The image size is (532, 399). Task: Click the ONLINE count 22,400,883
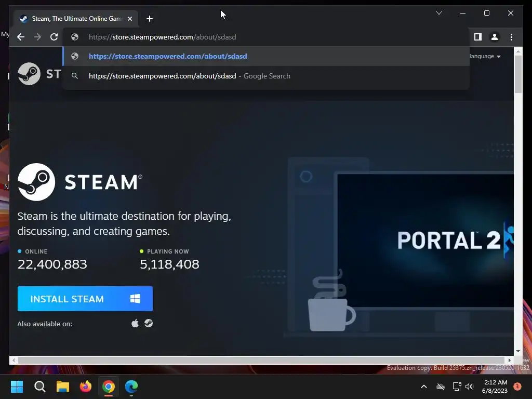click(x=52, y=264)
